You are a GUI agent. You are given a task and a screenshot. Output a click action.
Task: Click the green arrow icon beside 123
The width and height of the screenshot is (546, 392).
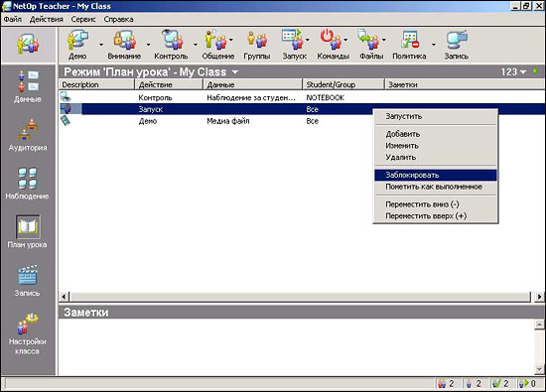(x=535, y=71)
